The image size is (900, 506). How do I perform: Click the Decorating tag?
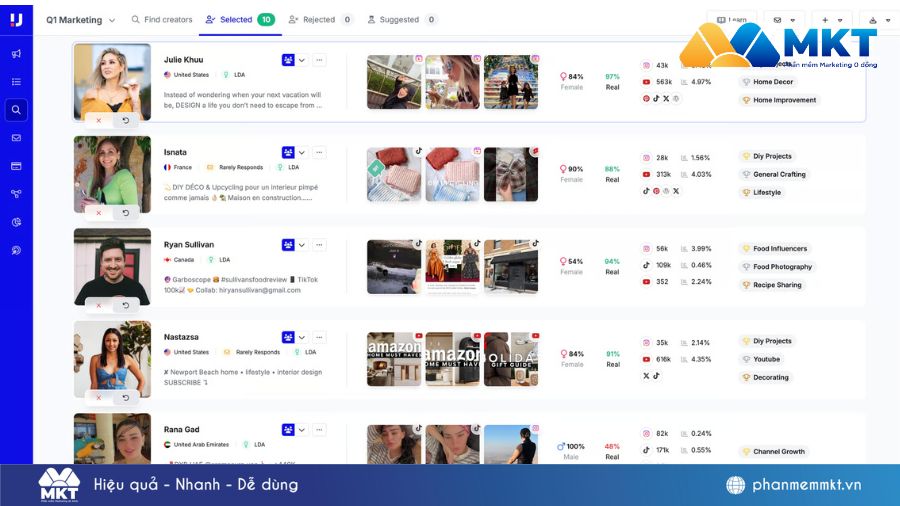(765, 377)
